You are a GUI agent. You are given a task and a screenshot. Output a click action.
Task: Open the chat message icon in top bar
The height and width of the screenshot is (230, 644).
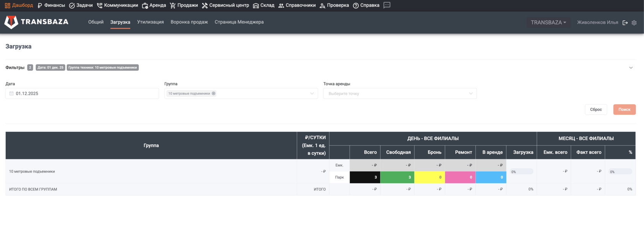(387, 5)
